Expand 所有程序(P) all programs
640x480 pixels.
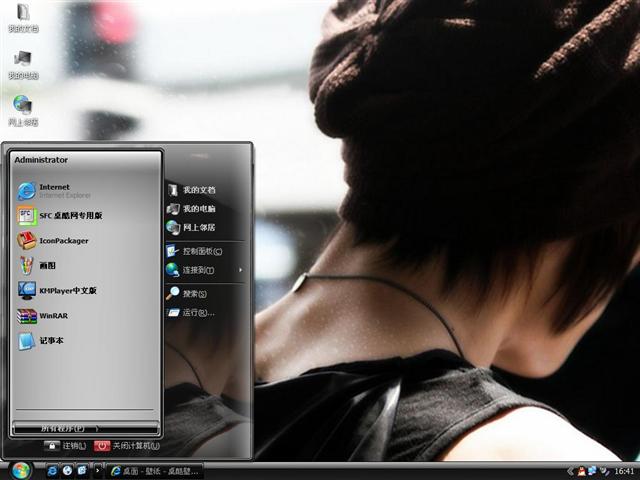pyautogui.click(x=86, y=428)
